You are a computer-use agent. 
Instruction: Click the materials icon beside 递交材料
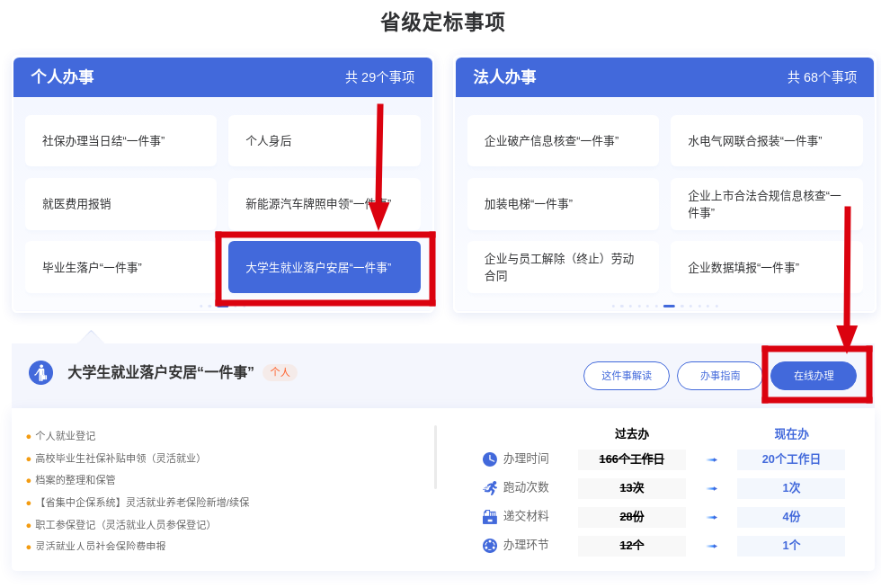[489, 517]
